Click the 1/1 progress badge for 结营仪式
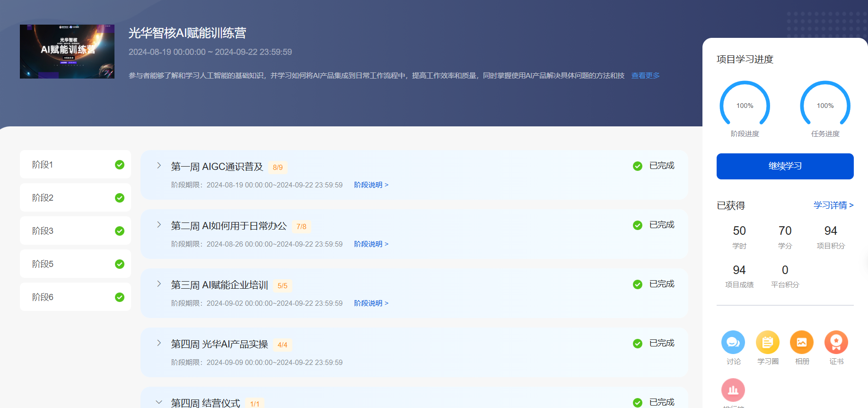The height and width of the screenshot is (408, 868). [x=254, y=404]
